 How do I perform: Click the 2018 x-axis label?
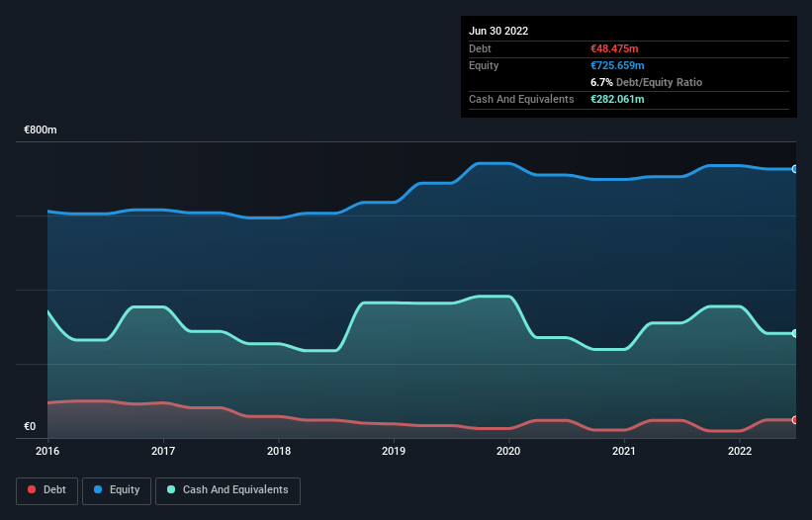279,451
